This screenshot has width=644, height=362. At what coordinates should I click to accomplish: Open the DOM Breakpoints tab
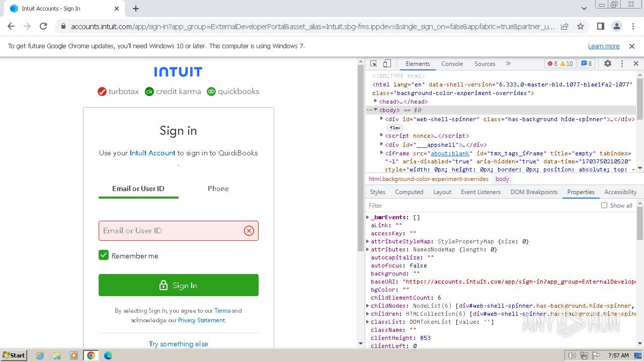click(x=534, y=192)
